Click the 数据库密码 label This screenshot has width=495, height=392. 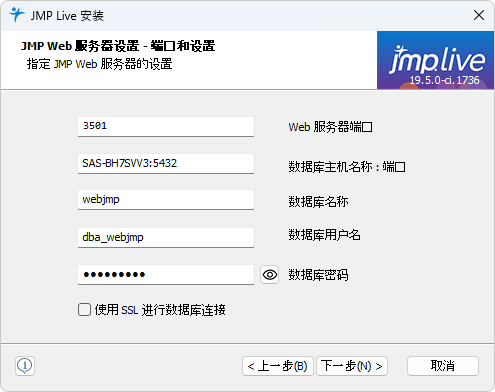coord(318,275)
